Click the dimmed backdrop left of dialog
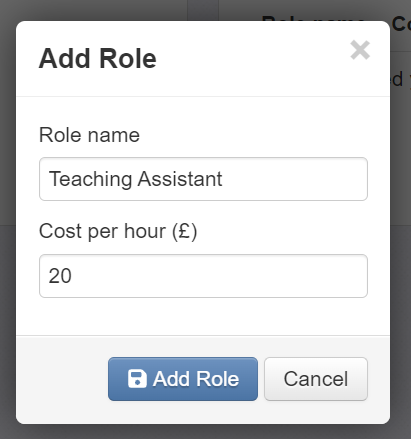The image size is (411, 439). tap(8, 219)
